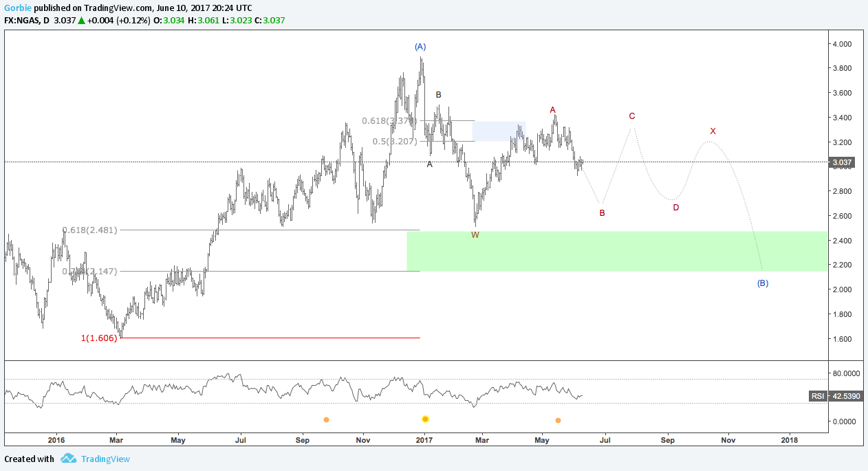Click the red C wave label
Viewport: 868px width, 471px height.
tap(632, 116)
